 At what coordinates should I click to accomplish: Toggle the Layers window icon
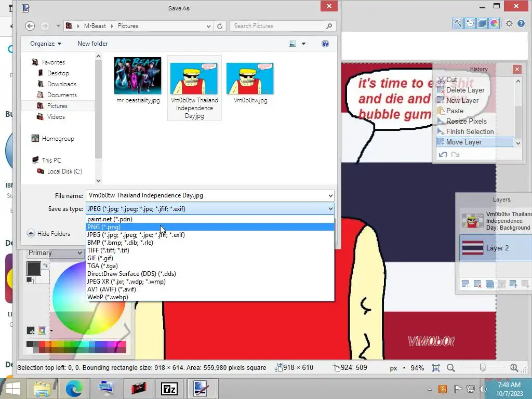click(482, 23)
